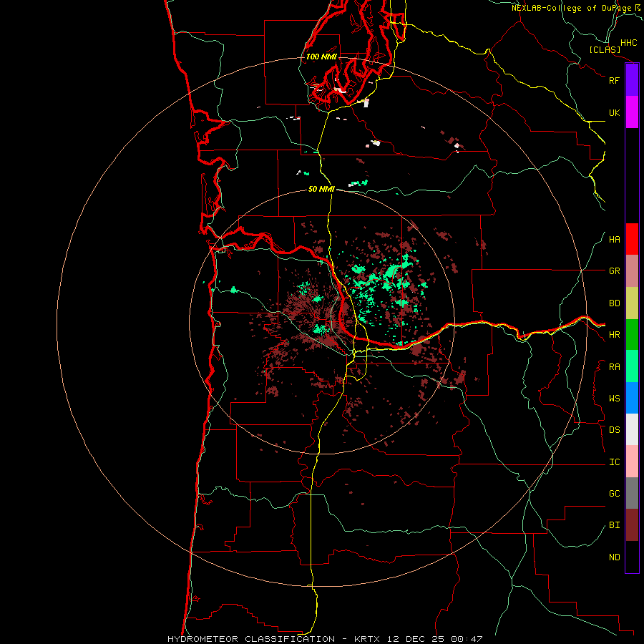The width and height of the screenshot is (644, 644).
Task: Select the 'ND' legend label
Action: [614, 557]
